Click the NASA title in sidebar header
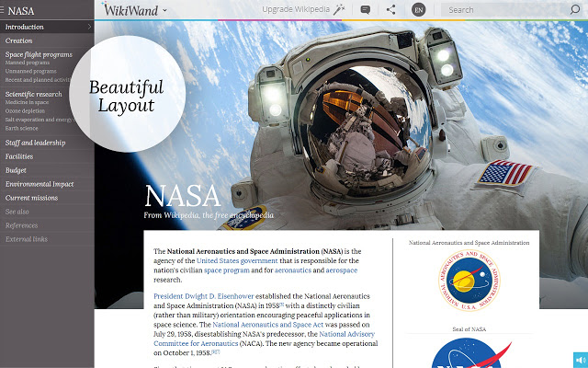 21,11
